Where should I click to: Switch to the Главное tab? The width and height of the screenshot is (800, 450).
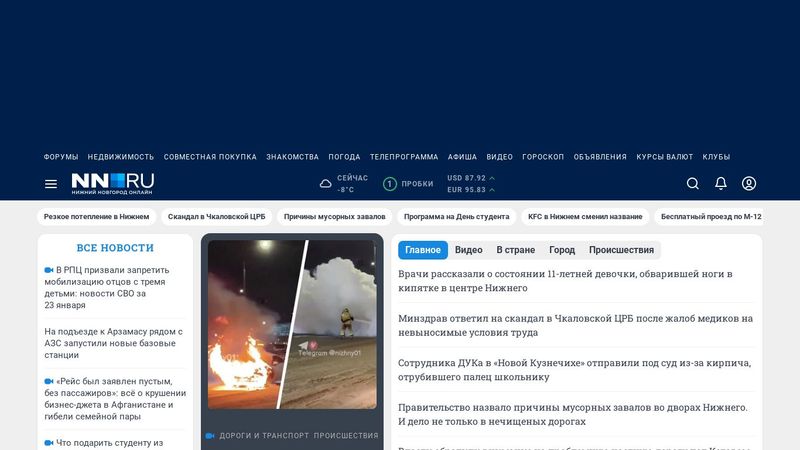[422, 250]
